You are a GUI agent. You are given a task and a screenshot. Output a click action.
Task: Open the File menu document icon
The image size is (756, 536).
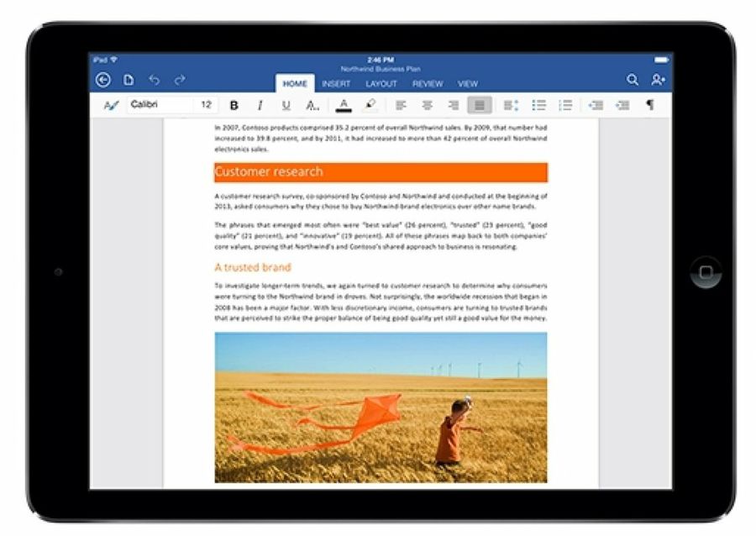tap(129, 81)
